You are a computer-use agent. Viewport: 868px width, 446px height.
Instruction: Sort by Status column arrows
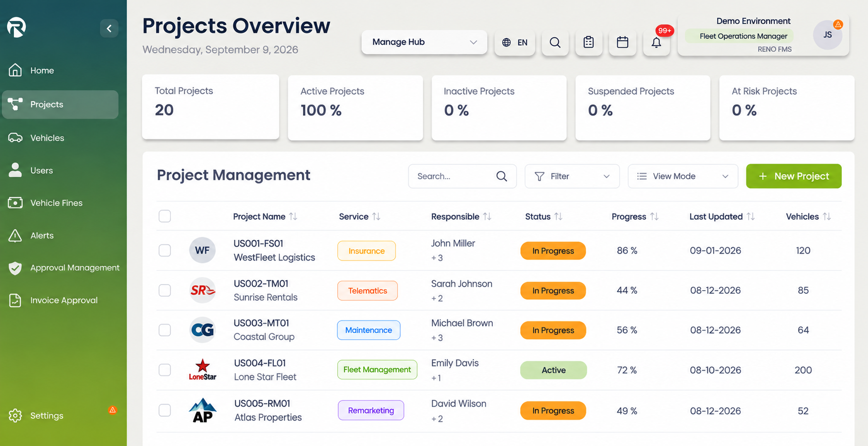[558, 216]
